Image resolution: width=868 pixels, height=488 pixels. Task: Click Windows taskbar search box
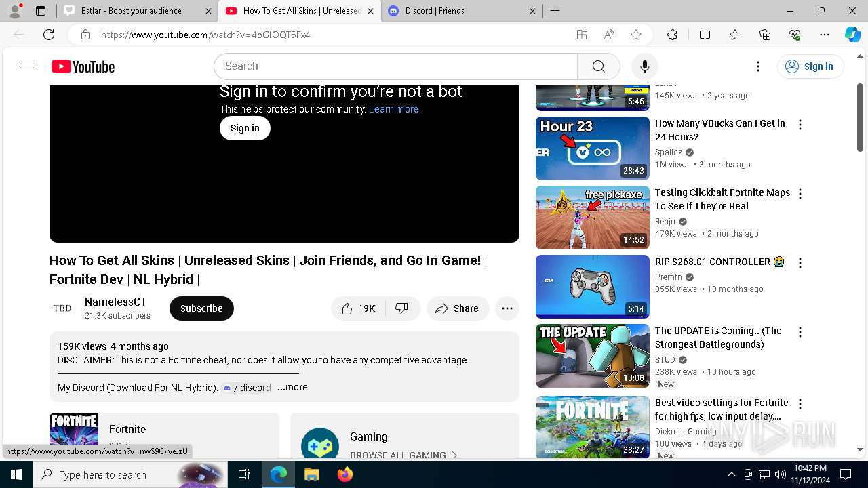point(130,474)
